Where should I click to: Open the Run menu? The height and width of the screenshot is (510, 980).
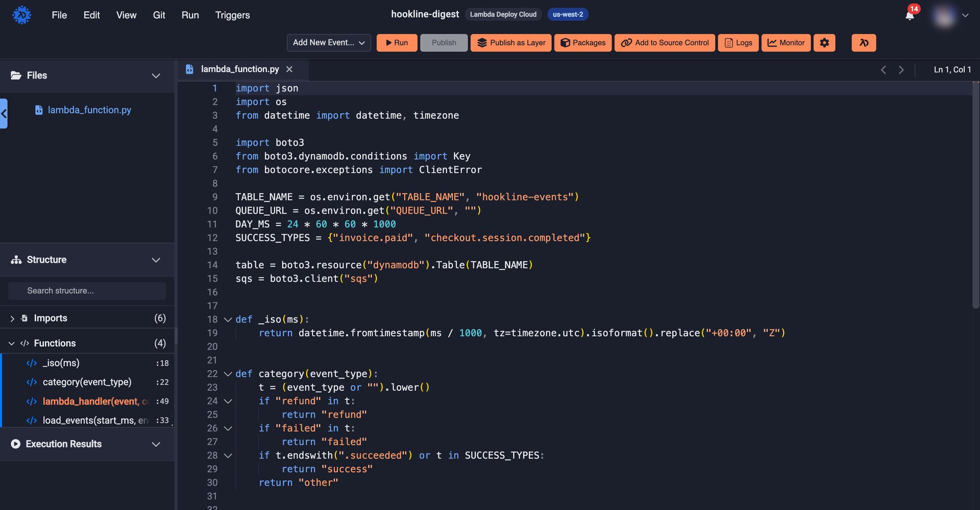point(190,15)
